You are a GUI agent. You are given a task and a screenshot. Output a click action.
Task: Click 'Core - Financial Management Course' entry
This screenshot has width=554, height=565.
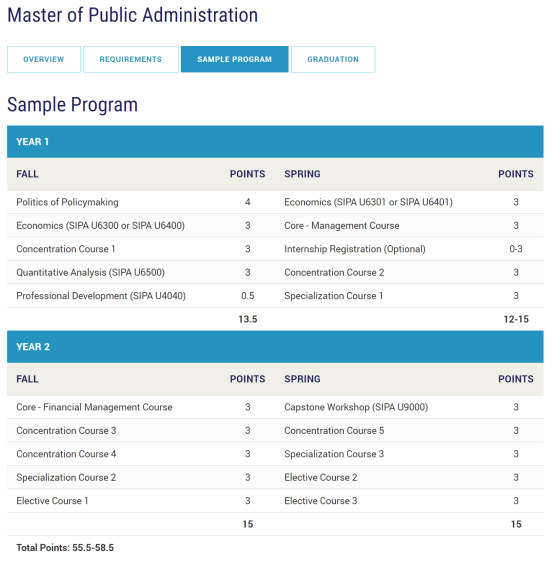[x=94, y=407]
